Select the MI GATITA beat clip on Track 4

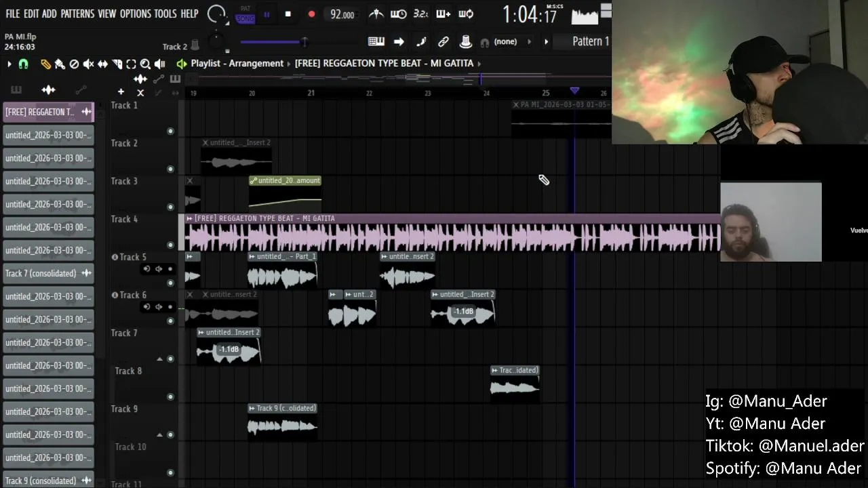pyautogui.click(x=452, y=233)
